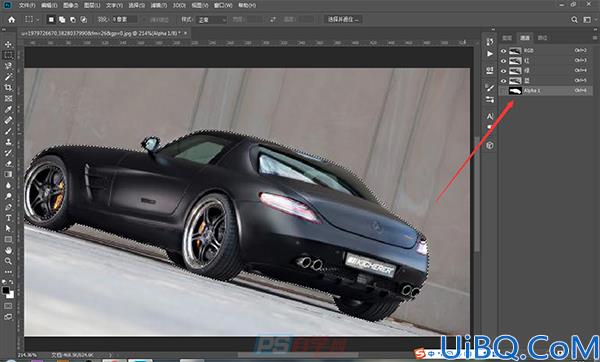600x362 pixels.
Task: Click the Select and Mask button
Action: click(343, 20)
